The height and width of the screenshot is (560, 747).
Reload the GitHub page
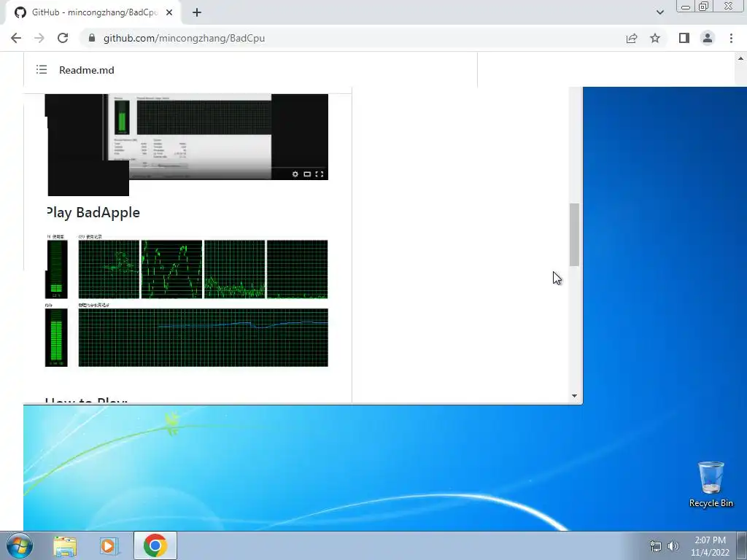coord(63,38)
